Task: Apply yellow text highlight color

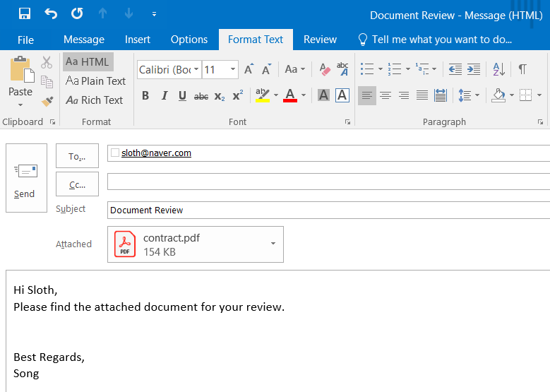Action: [263, 95]
